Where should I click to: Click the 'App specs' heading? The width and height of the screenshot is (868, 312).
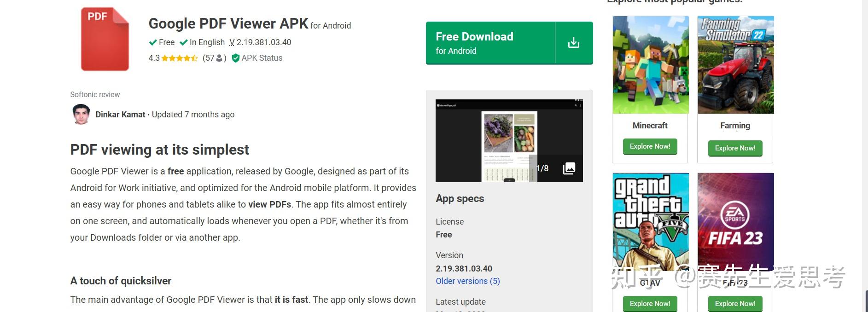[460, 198]
